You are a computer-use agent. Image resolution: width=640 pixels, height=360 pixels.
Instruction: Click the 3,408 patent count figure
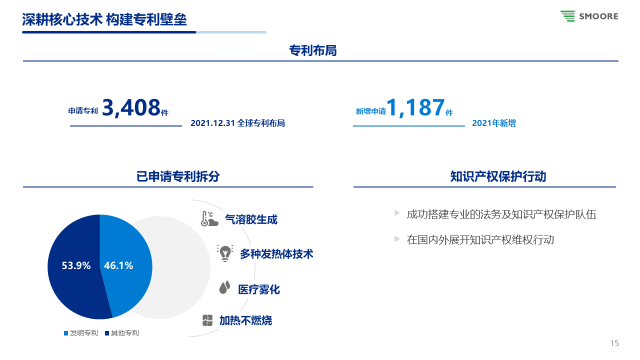pos(131,108)
